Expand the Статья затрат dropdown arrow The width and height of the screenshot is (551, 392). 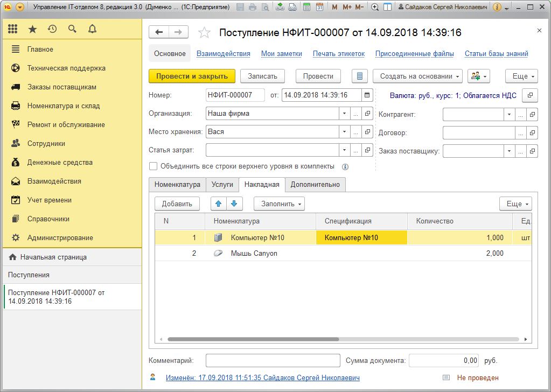click(x=344, y=150)
